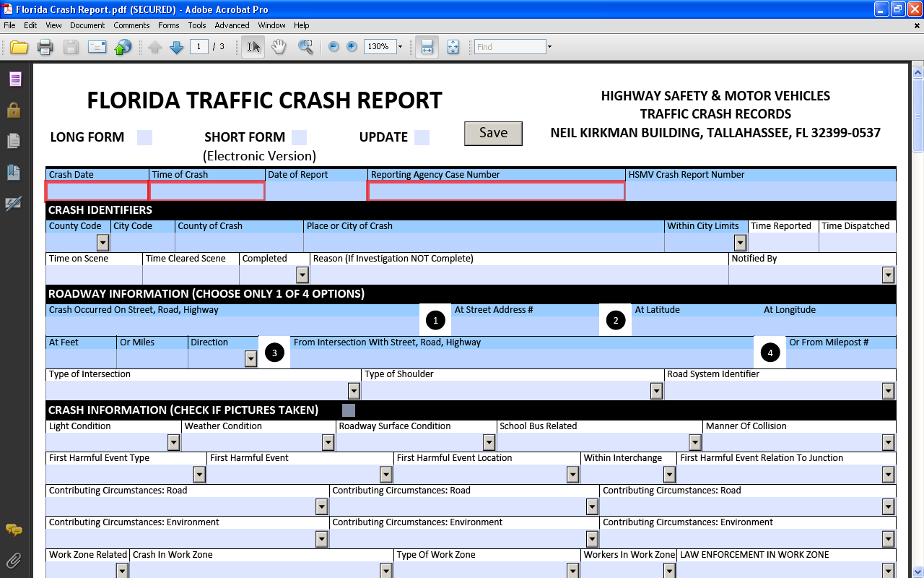The image size is (924, 578).
Task: Click the Open folder icon in toolbar
Action: tap(19, 47)
